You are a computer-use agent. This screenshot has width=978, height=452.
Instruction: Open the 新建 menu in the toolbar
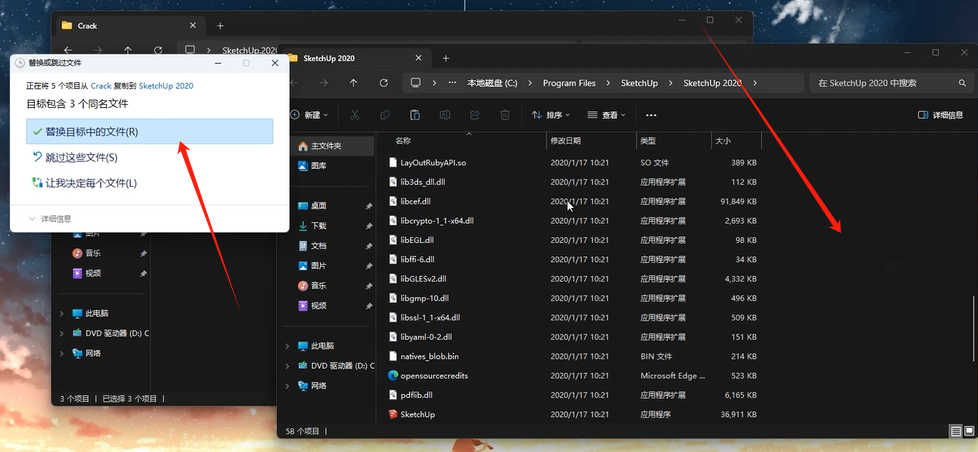(x=309, y=115)
